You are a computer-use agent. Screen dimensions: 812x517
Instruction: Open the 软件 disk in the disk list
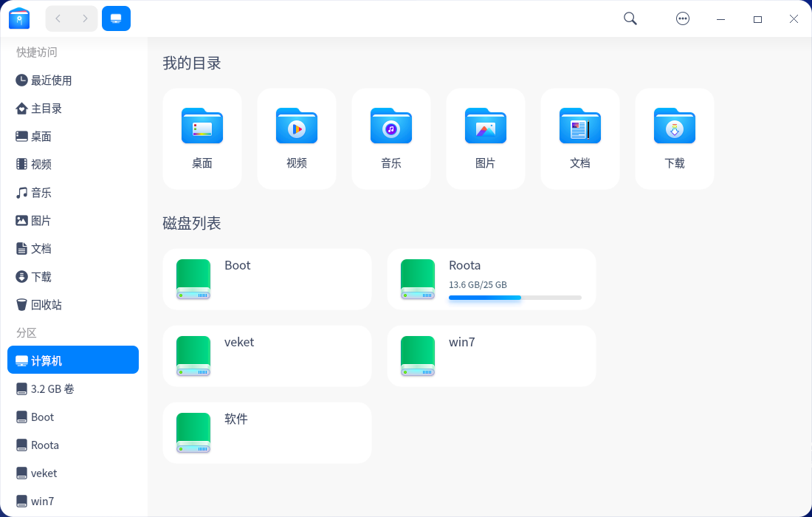point(266,432)
